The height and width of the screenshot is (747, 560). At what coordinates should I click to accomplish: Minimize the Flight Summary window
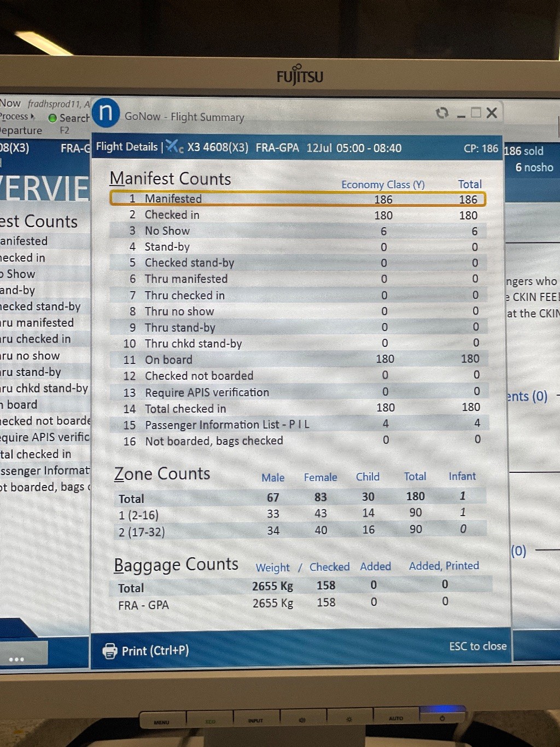461,115
